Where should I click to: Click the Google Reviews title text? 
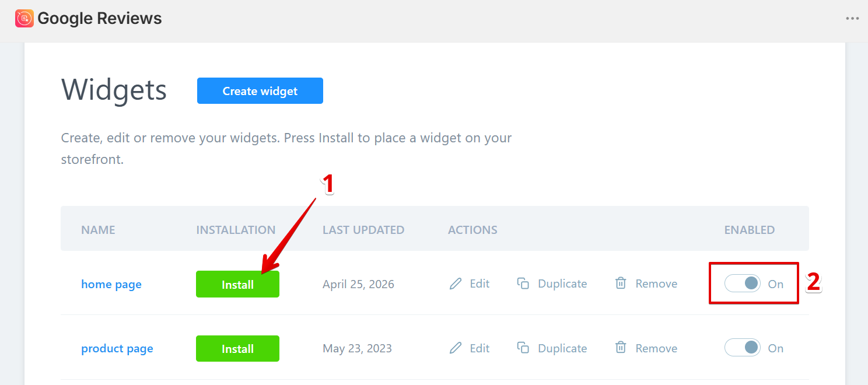pos(100,19)
